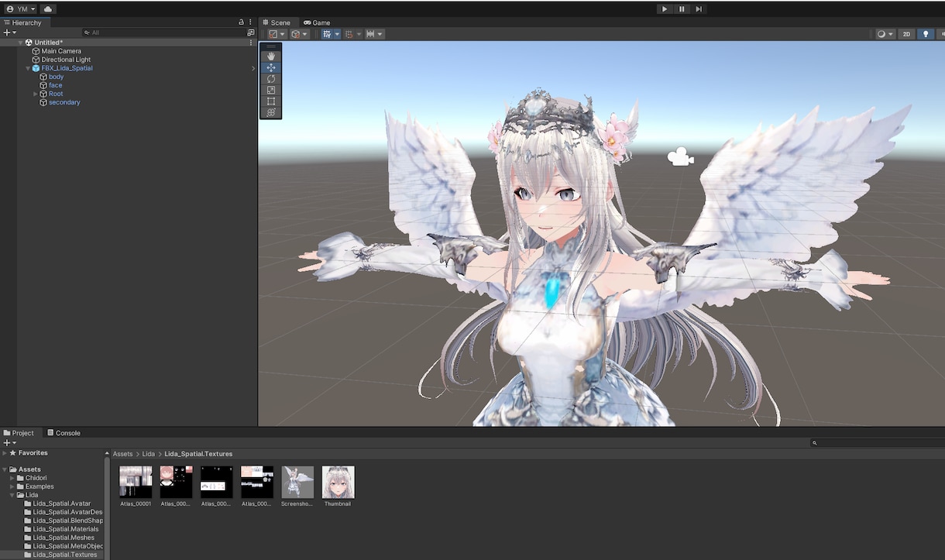Click the Assets breadcrumb link
Viewport: 945px width, 560px height.
122,454
